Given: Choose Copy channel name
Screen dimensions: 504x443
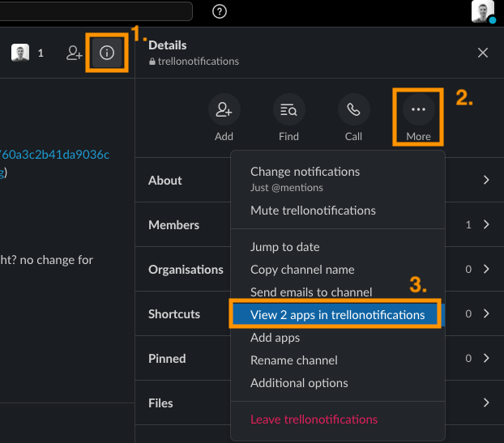Looking at the screenshot, I should (338, 270).
